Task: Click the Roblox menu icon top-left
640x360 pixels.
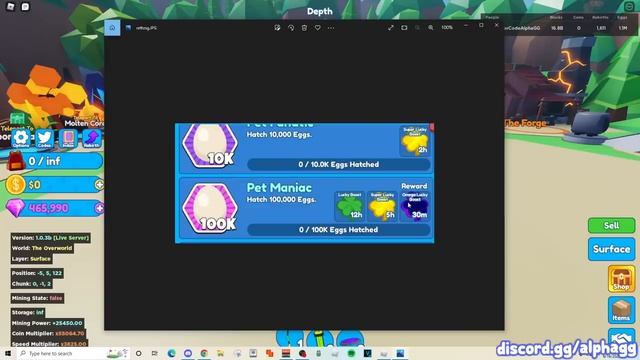Action: pyautogui.click(x=10, y=7)
